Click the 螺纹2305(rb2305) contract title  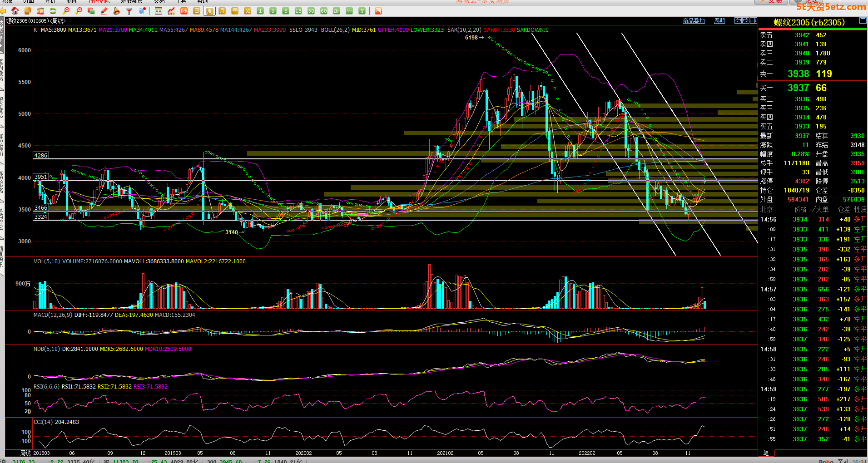809,22
